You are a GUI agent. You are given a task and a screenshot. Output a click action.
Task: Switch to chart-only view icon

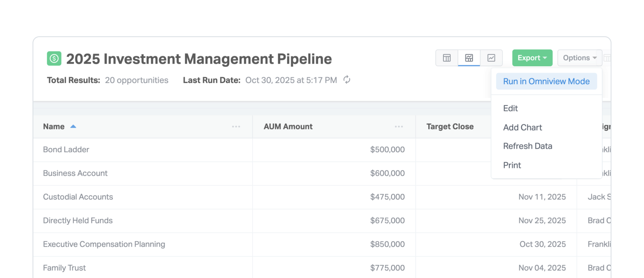pyautogui.click(x=491, y=58)
